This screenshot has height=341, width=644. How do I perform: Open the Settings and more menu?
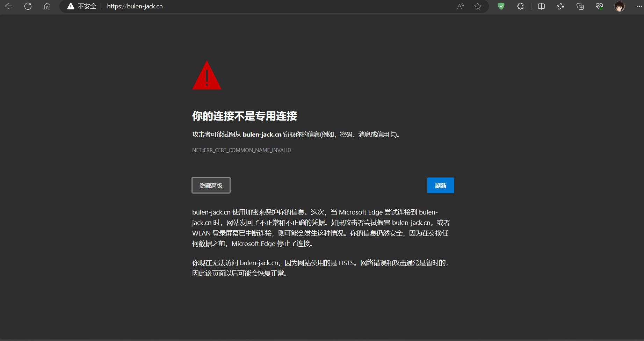[x=639, y=6]
